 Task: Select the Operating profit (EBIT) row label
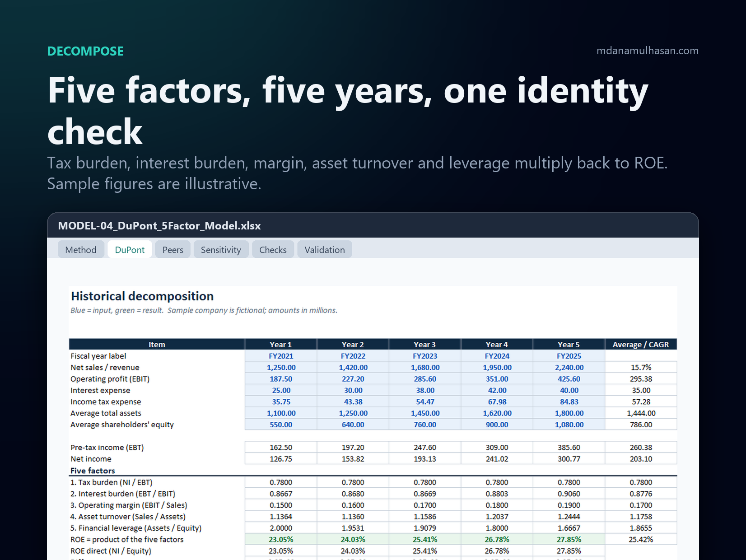tap(110, 379)
